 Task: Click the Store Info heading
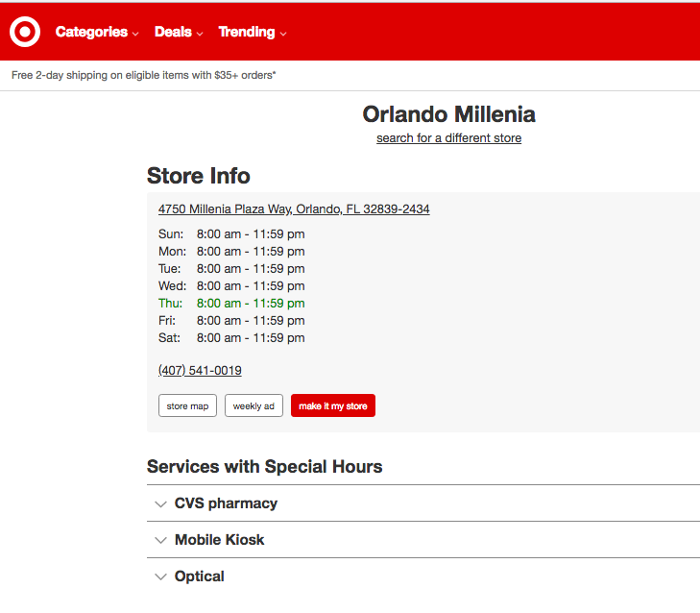(198, 176)
